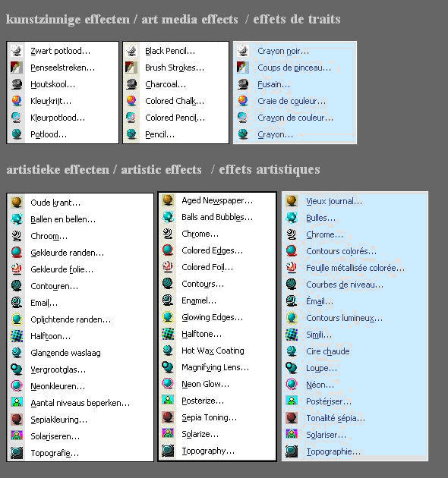448x478 pixels.
Task: Select Colored Pencil from art media menu
Action: 175,118
